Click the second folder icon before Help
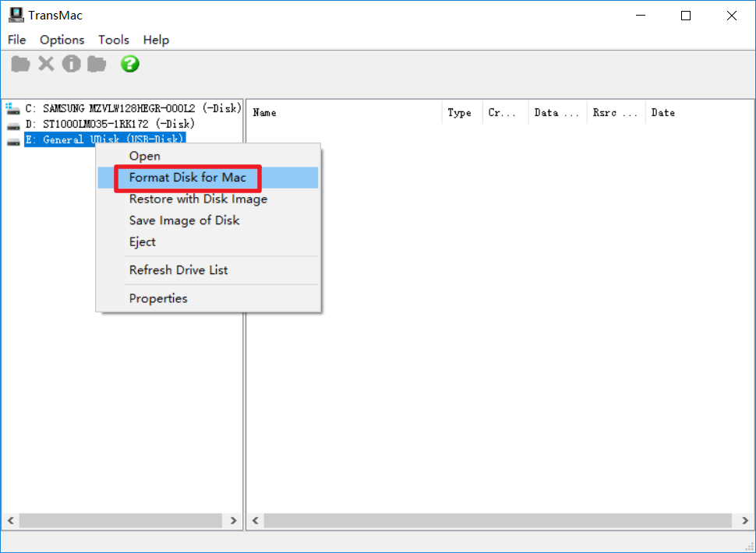Screen dimensions: 756x553 tap(97, 64)
